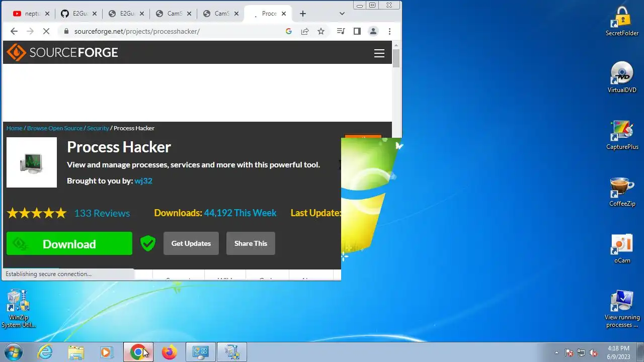Click the page vertical scrollbar

396,59
